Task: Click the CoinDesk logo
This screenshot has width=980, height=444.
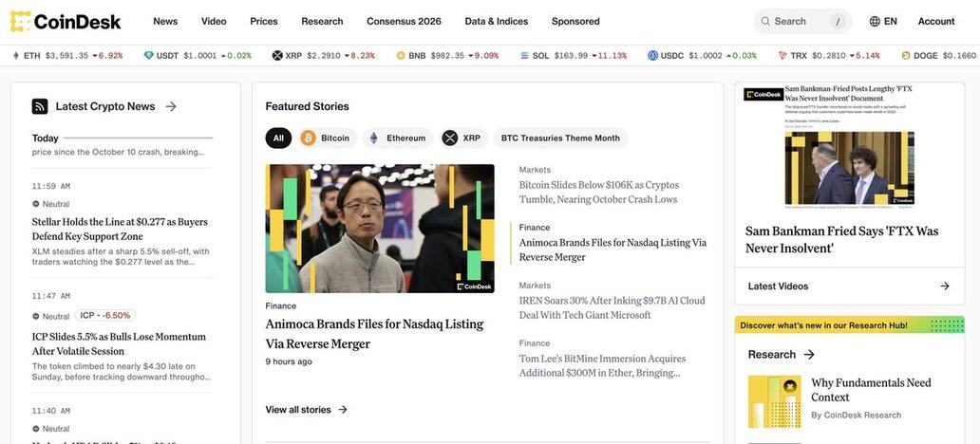Action: pyautogui.click(x=66, y=21)
